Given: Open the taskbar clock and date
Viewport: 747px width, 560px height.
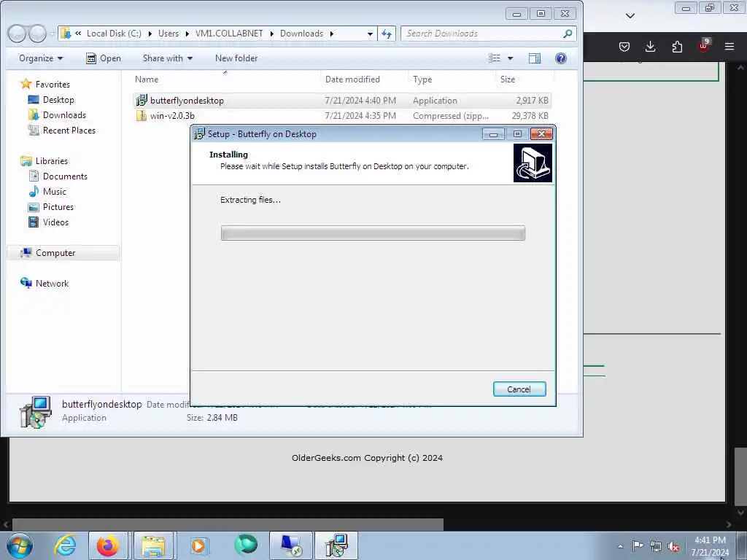Looking at the screenshot, I should [x=710, y=546].
